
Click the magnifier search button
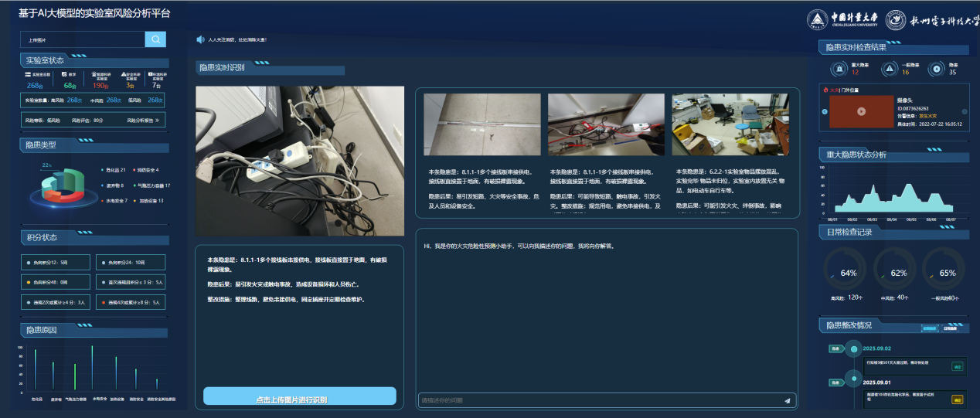coord(155,39)
